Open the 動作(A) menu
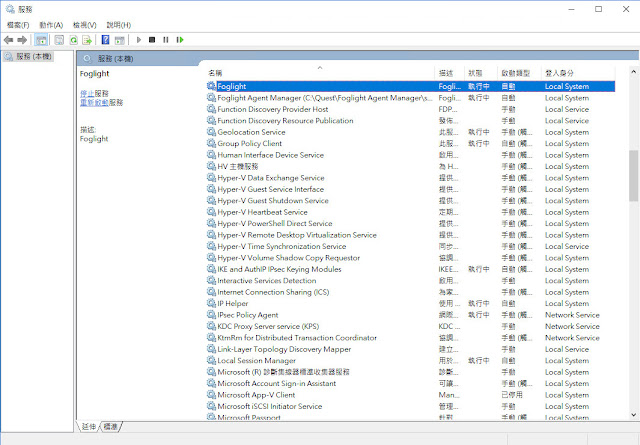640x445 pixels. (x=51, y=25)
